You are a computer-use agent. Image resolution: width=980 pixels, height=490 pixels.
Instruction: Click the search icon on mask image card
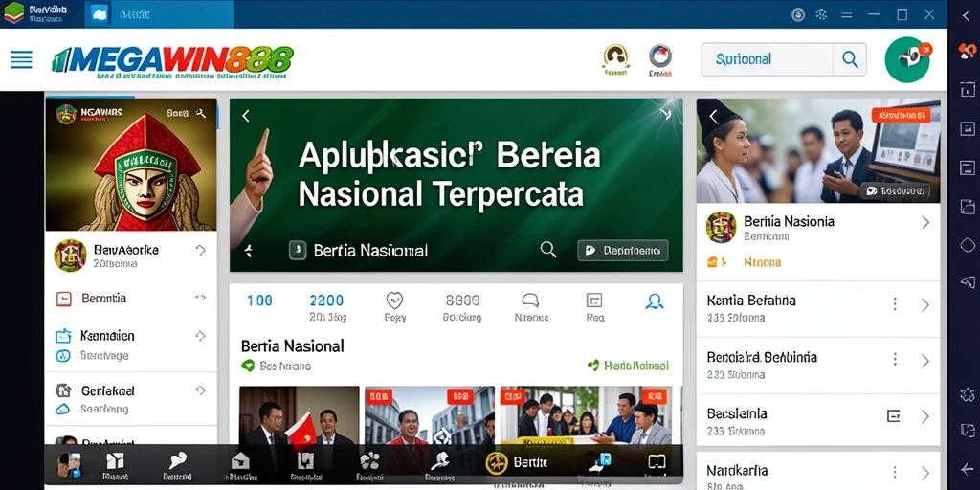click(201, 113)
